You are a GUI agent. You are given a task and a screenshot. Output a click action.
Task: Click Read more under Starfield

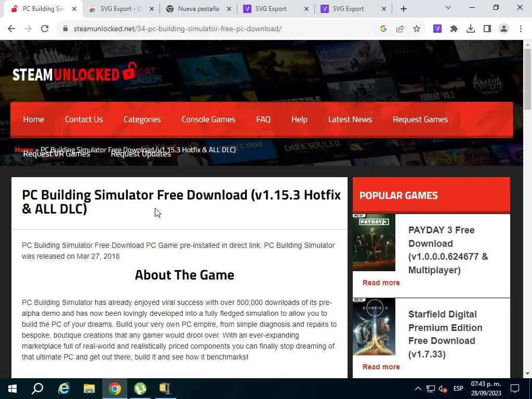381,367
